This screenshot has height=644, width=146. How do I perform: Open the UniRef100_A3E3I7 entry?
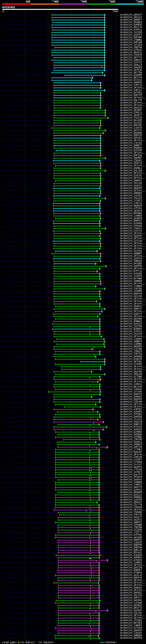pos(131,90)
